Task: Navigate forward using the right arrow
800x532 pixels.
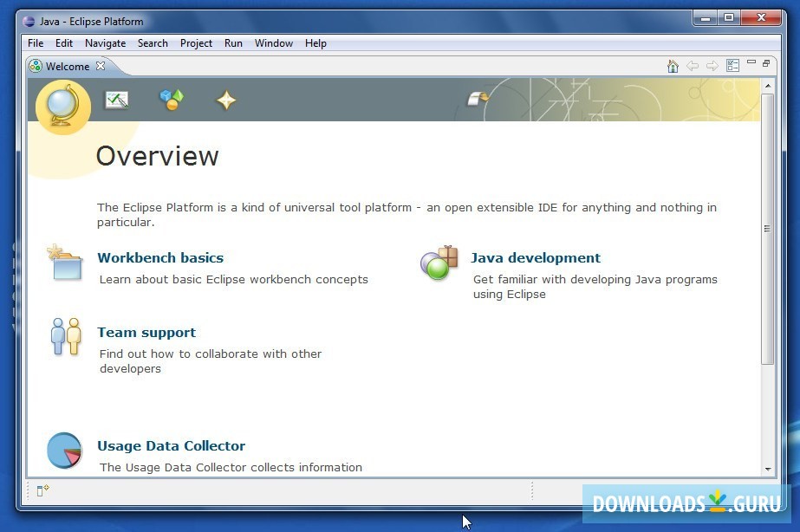Action: click(712, 65)
